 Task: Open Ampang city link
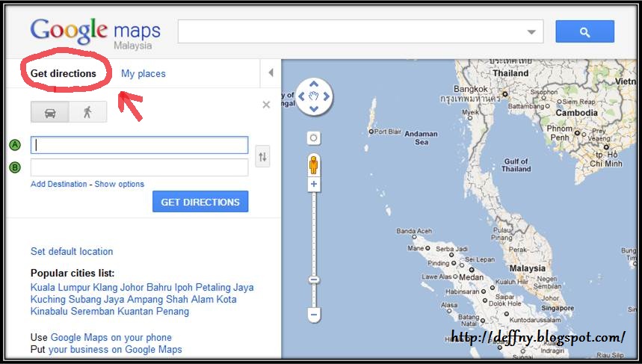(x=145, y=299)
